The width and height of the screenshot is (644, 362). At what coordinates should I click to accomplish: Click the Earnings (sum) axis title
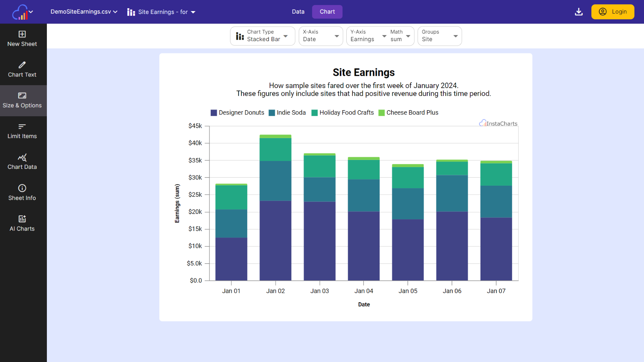coord(177,203)
